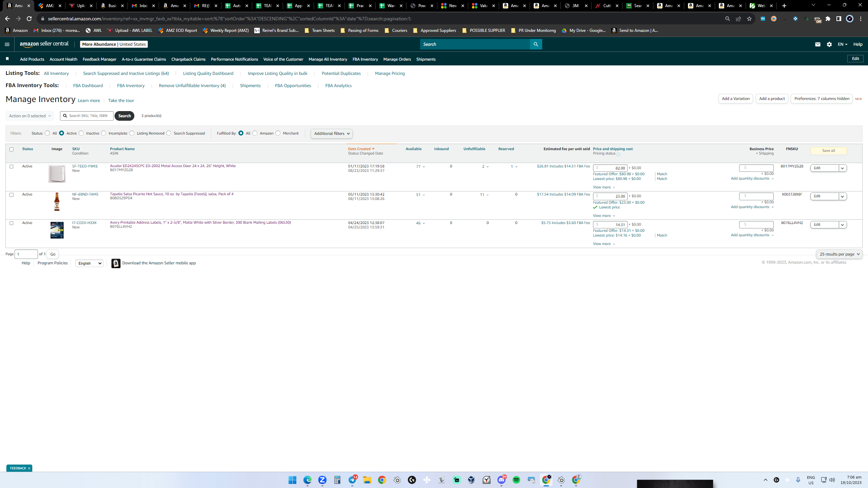Open the settings gear in header
Image resolution: width=868 pixels, height=488 pixels.
(829, 44)
